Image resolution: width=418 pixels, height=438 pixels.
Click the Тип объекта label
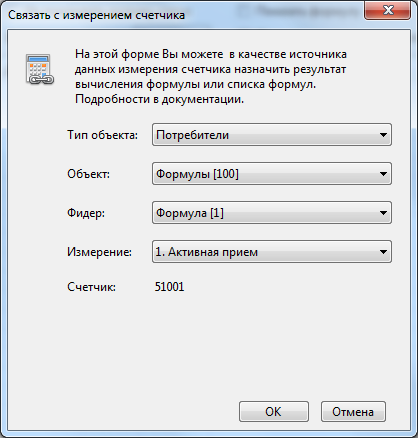click(102, 135)
